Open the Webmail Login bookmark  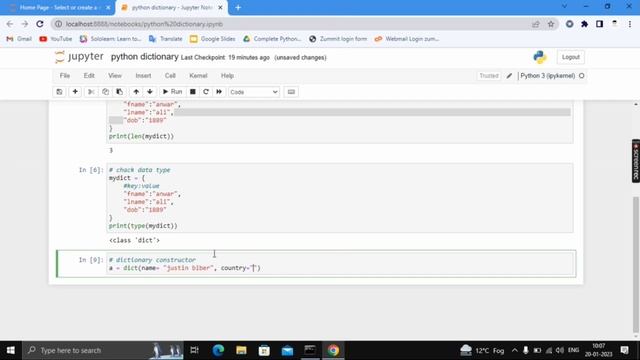tap(407, 39)
